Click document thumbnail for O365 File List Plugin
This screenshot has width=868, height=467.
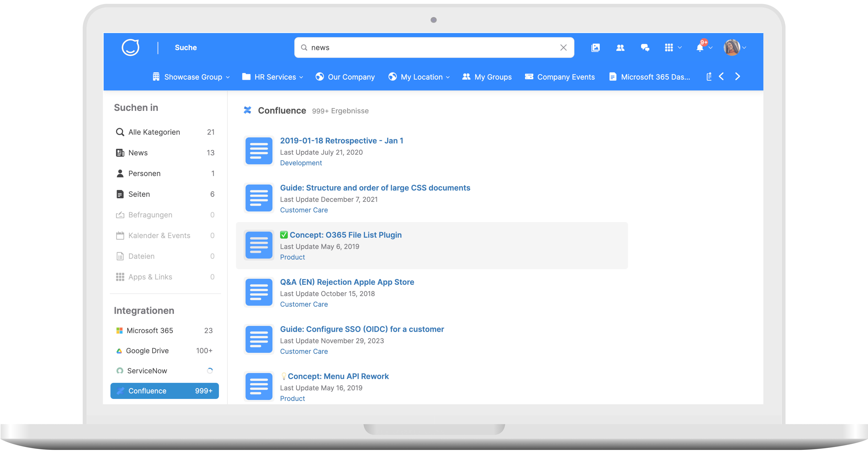pos(259,245)
